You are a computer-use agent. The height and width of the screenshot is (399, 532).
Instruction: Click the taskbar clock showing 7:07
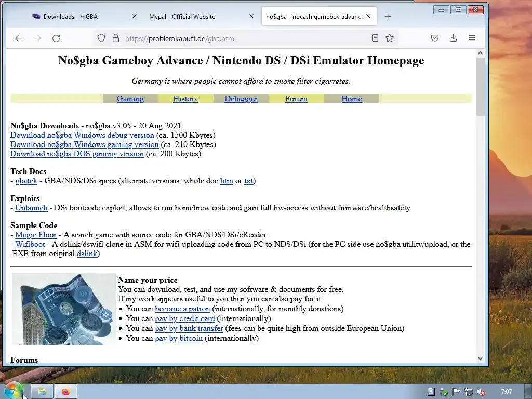click(x=507, y=392)
